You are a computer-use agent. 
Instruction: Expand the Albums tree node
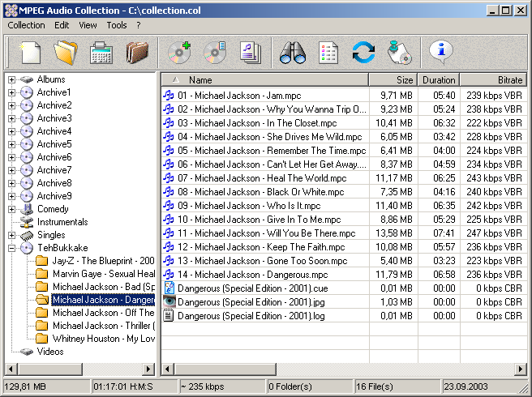point(11,79)
